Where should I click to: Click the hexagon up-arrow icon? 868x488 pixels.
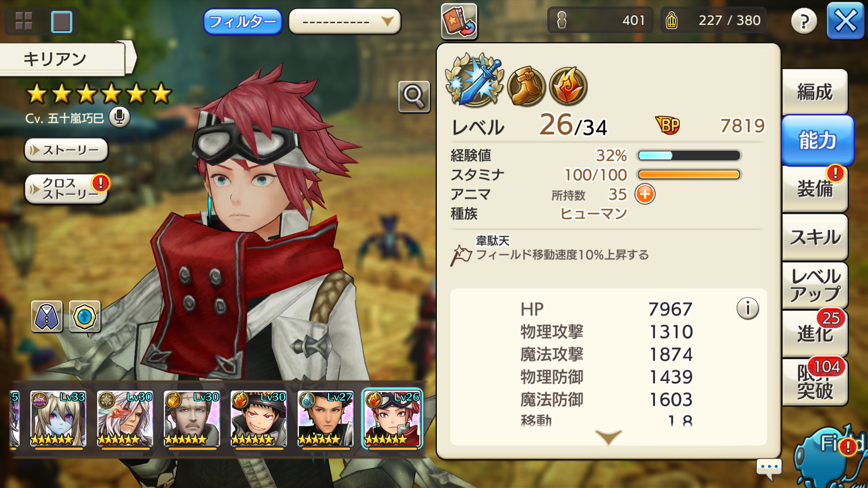pyautogui.click(x=84, y=316)
